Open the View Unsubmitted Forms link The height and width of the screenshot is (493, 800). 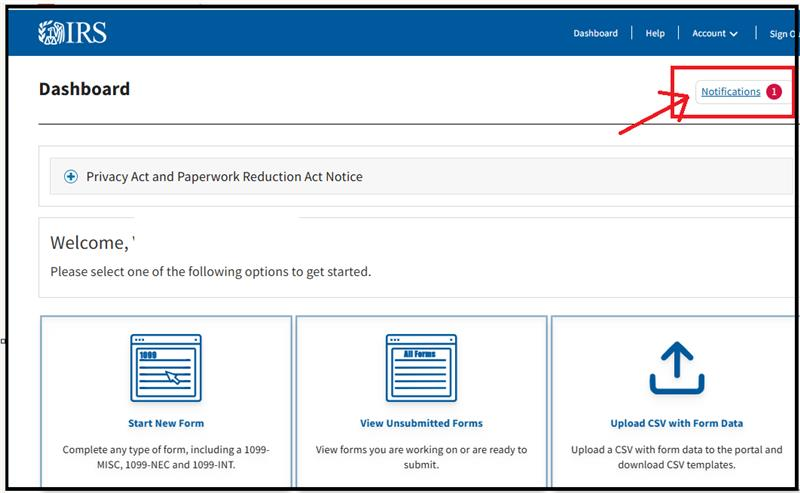tap(421, 423)
